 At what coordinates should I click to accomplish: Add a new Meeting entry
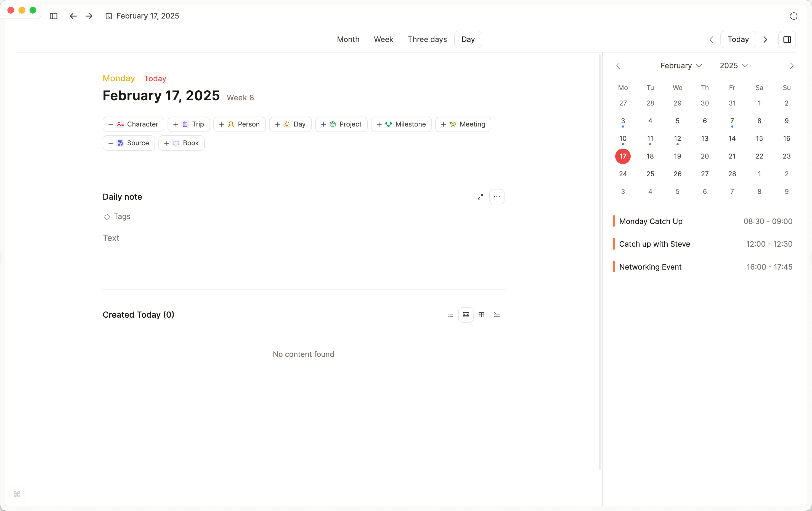[463, 124]
